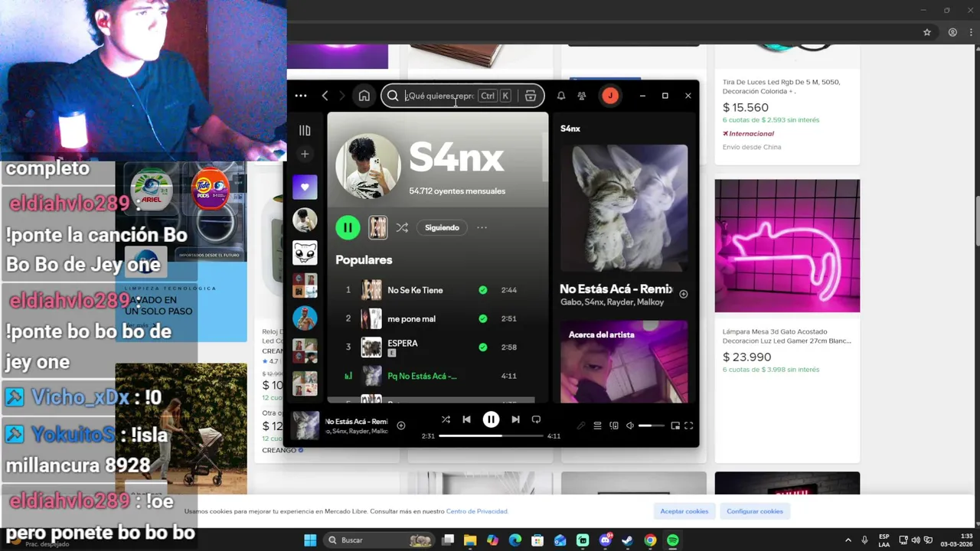
Task: Open the Browse icon in search bar
Action: 531,96
